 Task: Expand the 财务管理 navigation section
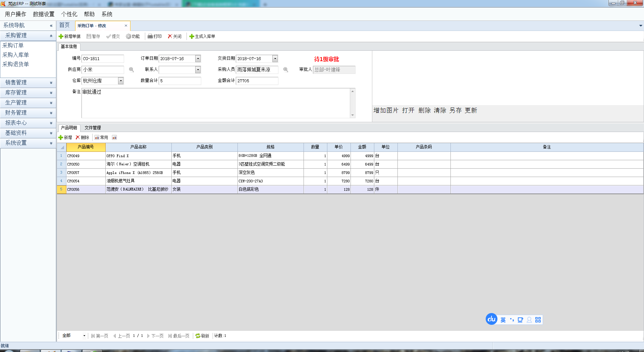(x=28, y=113)
